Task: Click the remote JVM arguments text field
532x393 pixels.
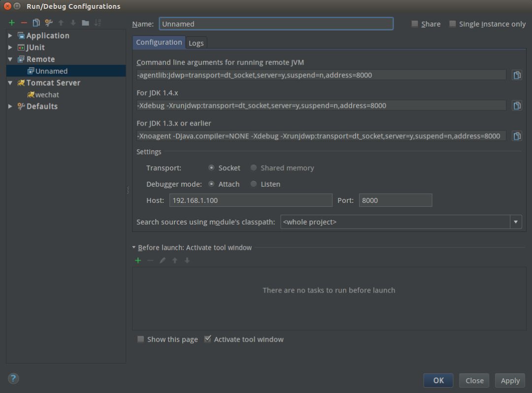Action: point(321,75)
